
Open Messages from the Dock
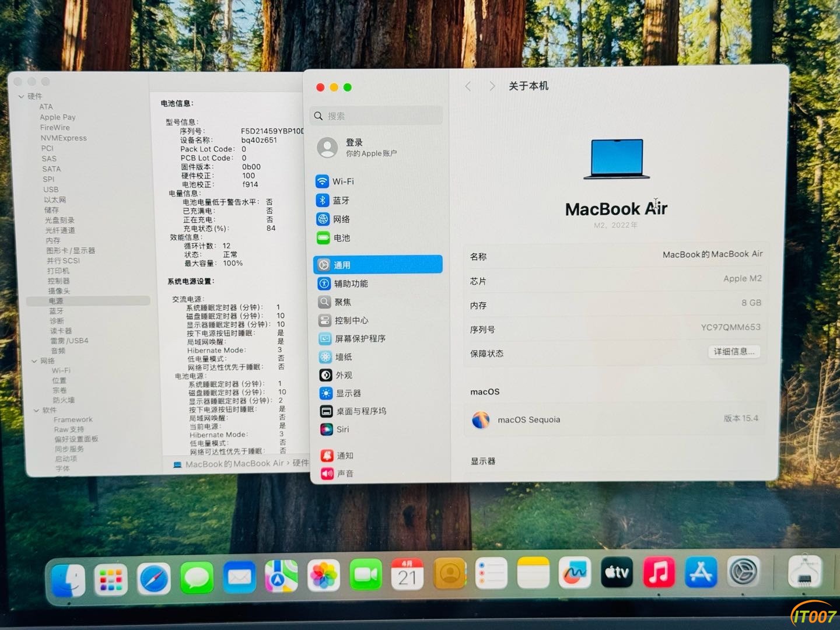point(197,579)
